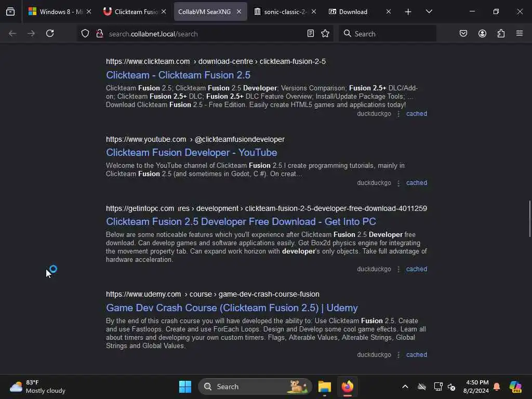The height and width of the screenshot is (399, 532).
Task: Close the Download tab
Action: (x=389, y=11)
